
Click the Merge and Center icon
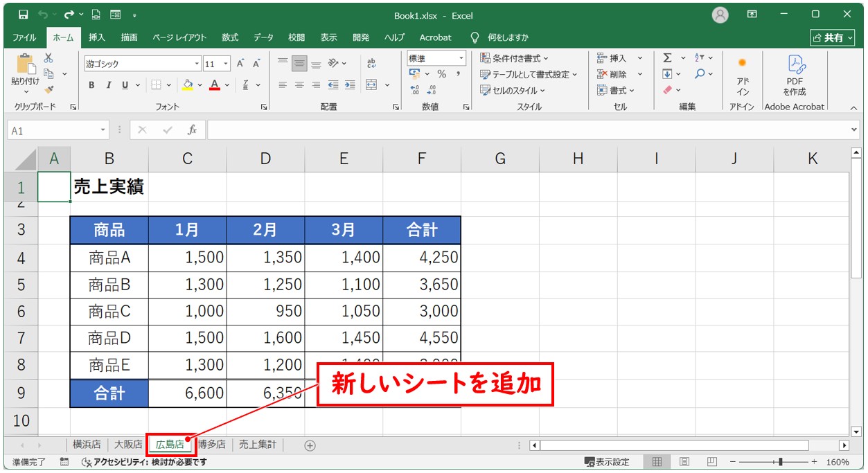click(371, 85)
